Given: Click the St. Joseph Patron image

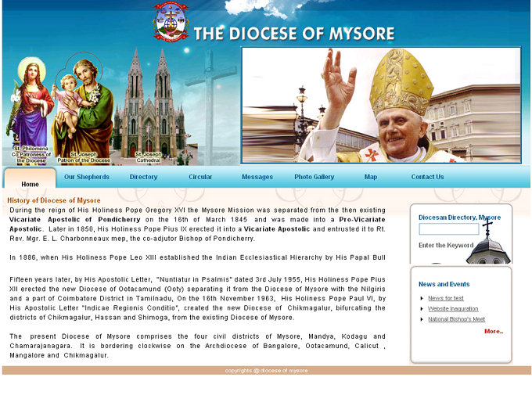Looking at the screenshot, I should click(83, 108).
